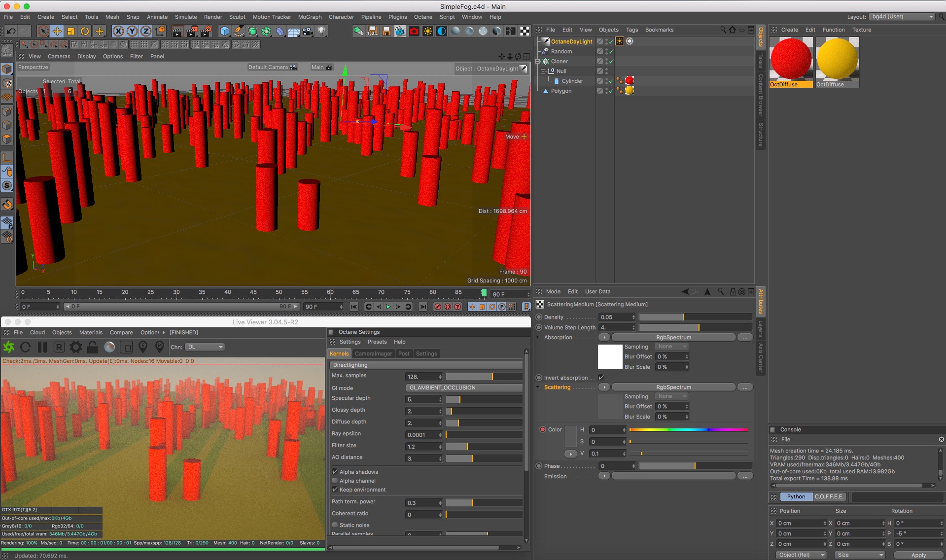Pause rendering in Live Viewer
The height and width of the screenshot is (560, 946).
pos(42,348)
